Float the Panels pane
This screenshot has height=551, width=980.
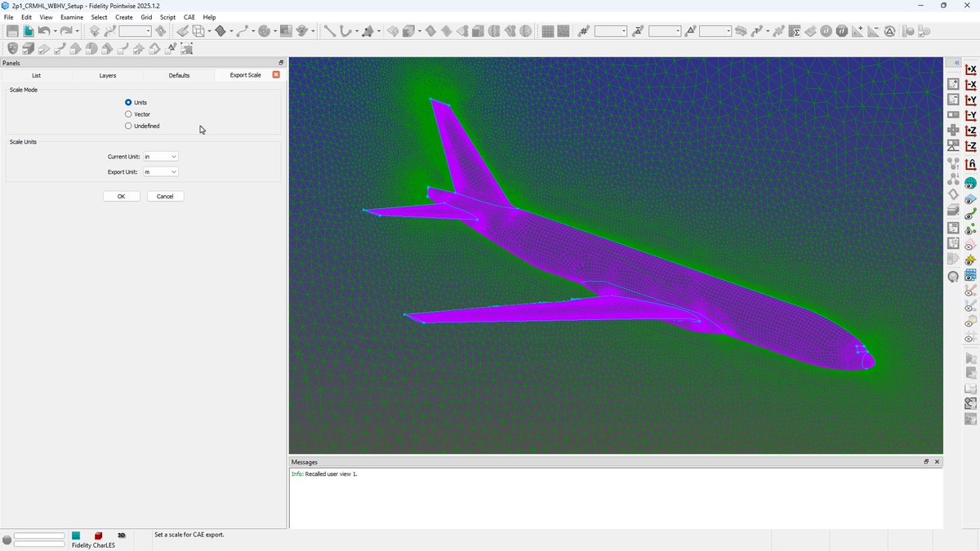(x=281, y=63)
